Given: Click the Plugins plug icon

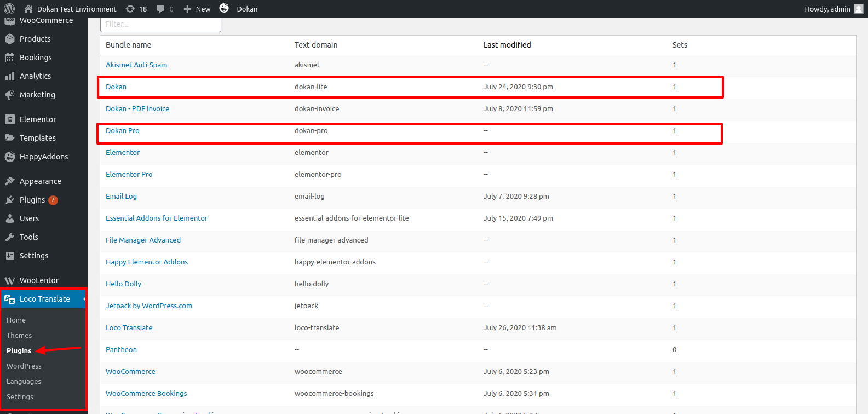Looking at the screenshot, I should (10, 200).
